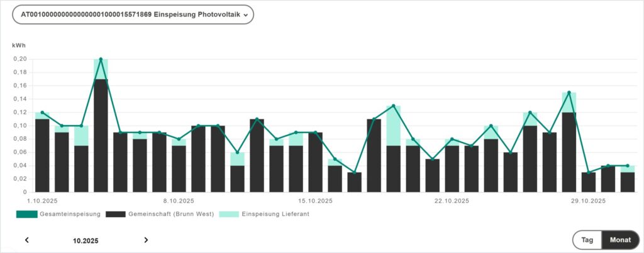The width and height of the screenshot is (644, 253).
Task: Click the 29.10.2025 axis date label
Action: 588,201
